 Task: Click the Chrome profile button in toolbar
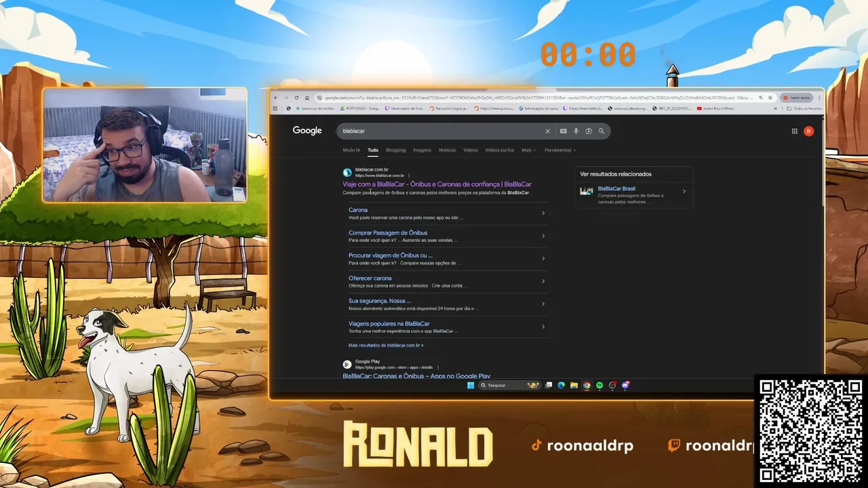coord(796,98)
